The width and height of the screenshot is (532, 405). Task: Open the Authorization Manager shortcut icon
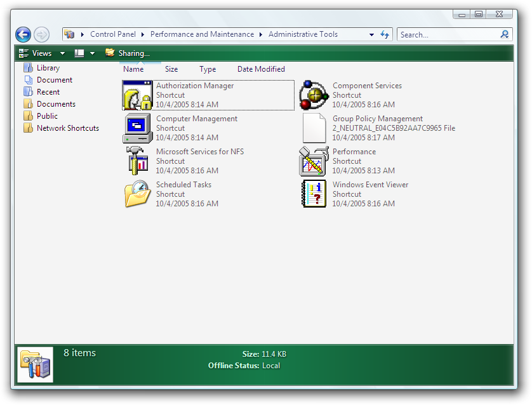coord(138,95)
